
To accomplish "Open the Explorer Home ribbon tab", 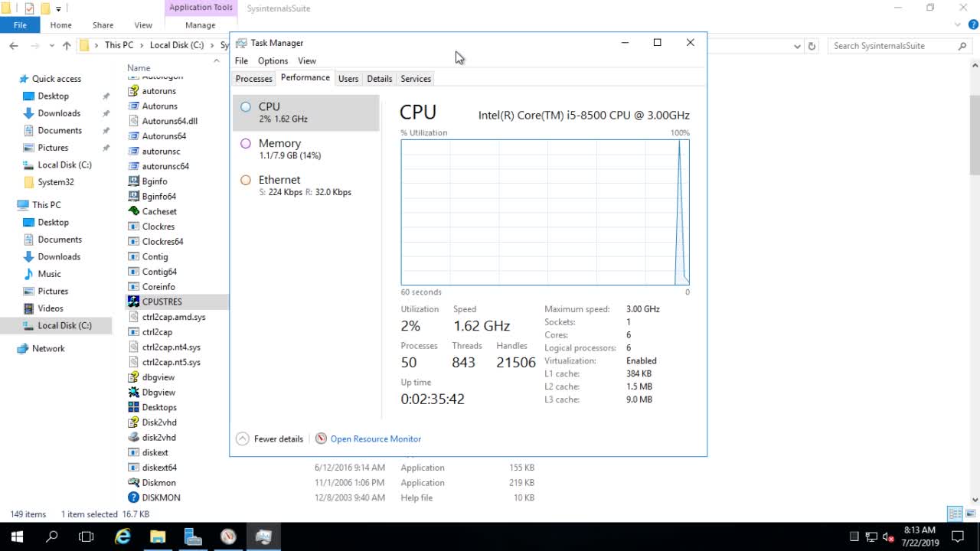I will click(60, 25).
